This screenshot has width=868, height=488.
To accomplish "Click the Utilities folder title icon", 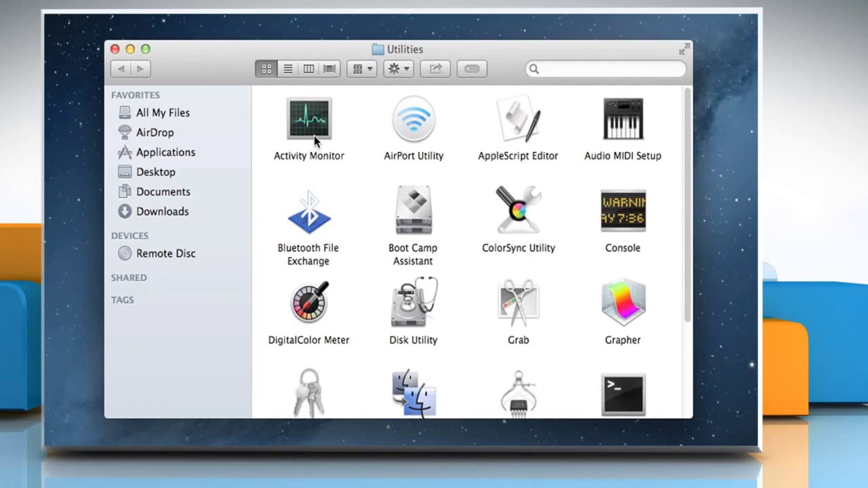I will pyautogui.click(x=378, y=49).
